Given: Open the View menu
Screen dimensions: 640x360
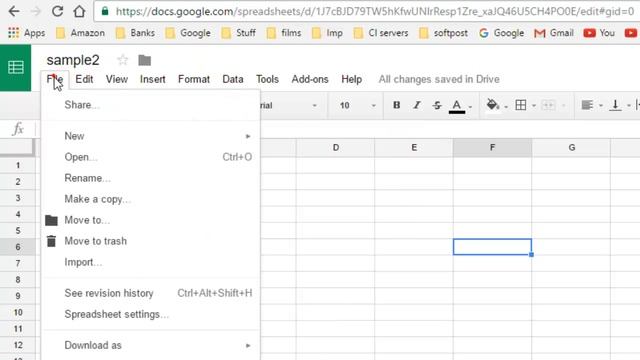Looking at the screenshot, I should click(x=117, y=79).
